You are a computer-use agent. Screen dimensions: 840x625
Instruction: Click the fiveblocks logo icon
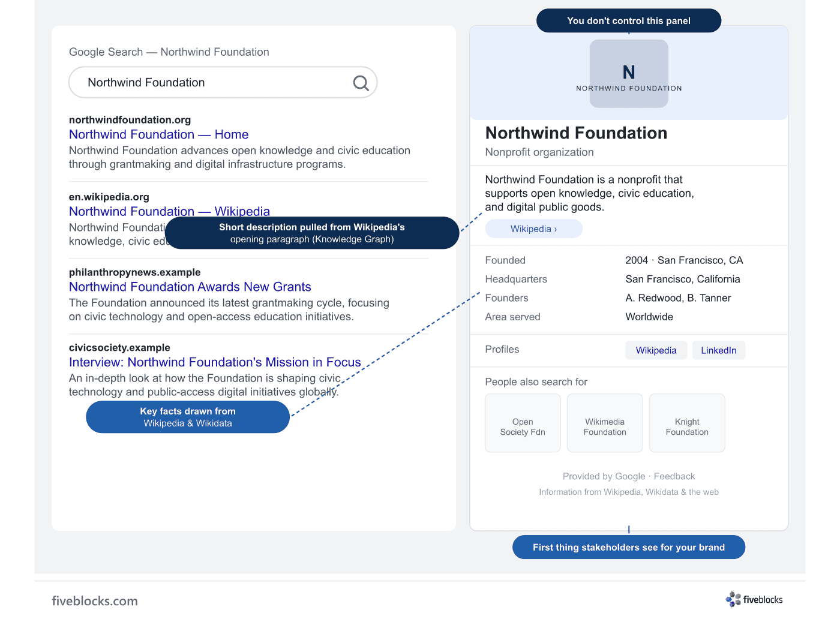click(733, 599)
